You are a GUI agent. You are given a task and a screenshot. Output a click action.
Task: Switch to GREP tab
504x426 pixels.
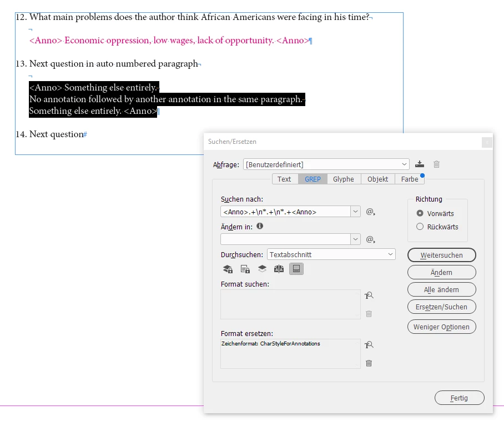tap(313, 179)
